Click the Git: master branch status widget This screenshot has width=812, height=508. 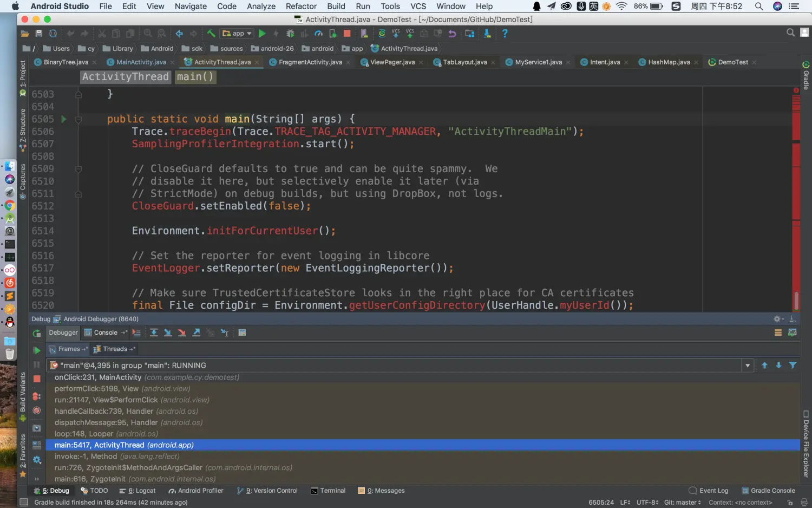(x=682, y=503)
